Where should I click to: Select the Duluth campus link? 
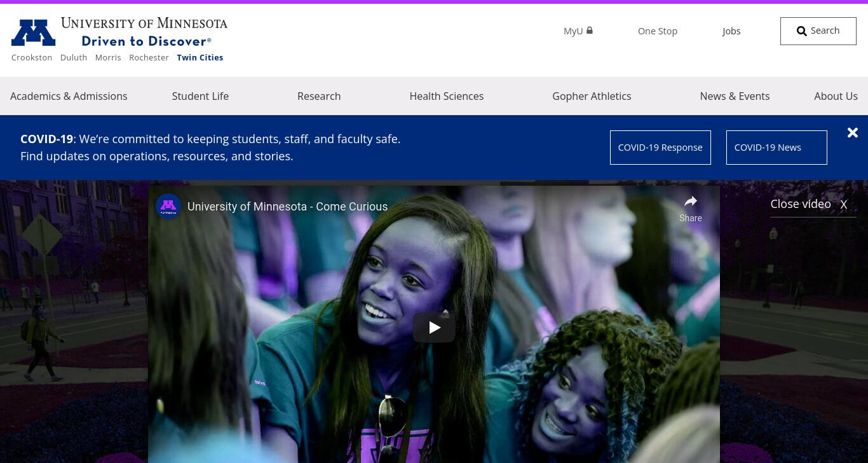(74, 57)
